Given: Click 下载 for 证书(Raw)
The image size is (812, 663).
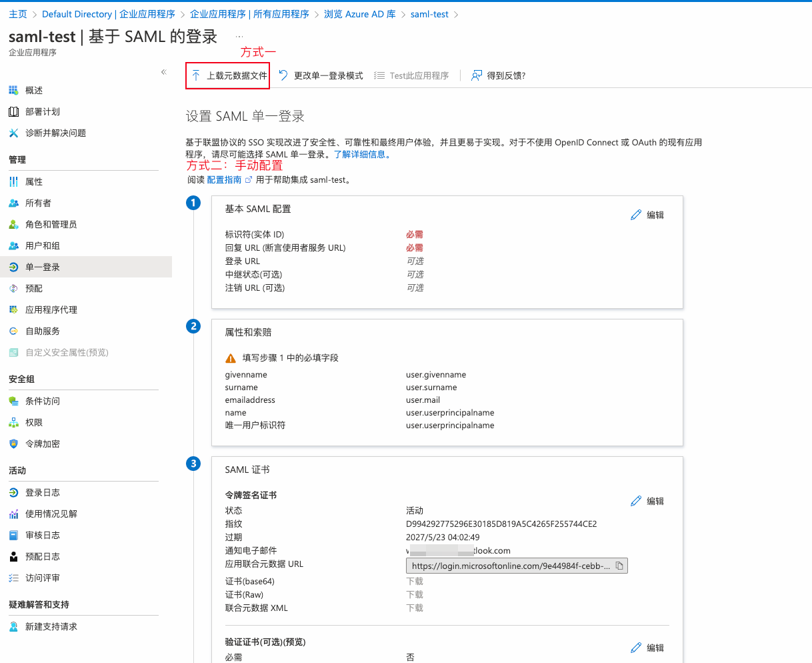Looking at the screenshot, I should pyautogui.click(x=415, y=595).
